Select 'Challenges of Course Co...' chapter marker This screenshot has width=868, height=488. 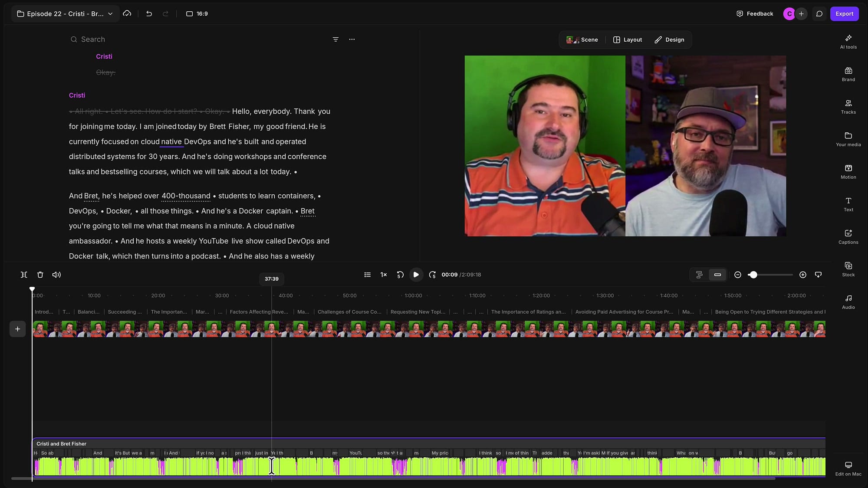pos(349,312)
